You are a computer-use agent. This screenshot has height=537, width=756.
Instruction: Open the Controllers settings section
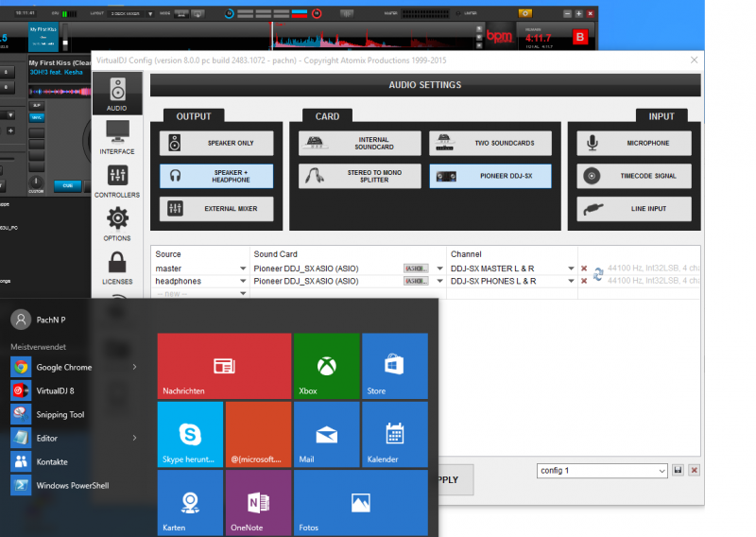117,181
